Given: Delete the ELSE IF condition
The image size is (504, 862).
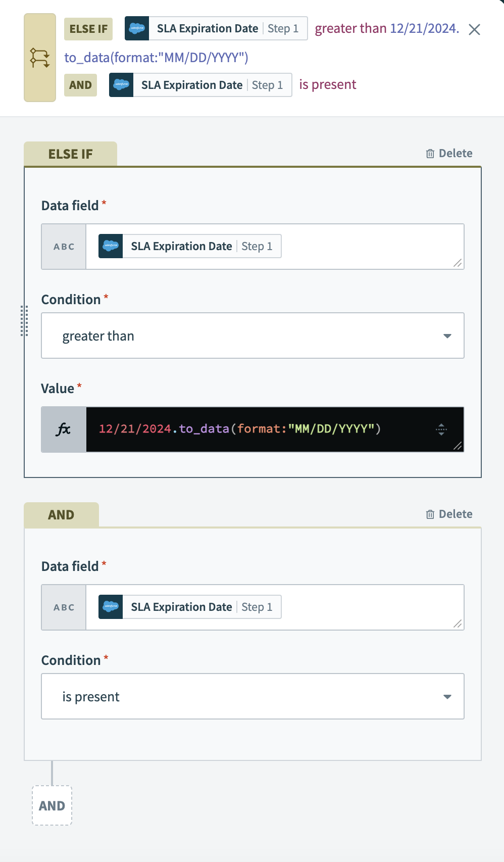Looking at the screenshot, I should click(x=449, y=154).
